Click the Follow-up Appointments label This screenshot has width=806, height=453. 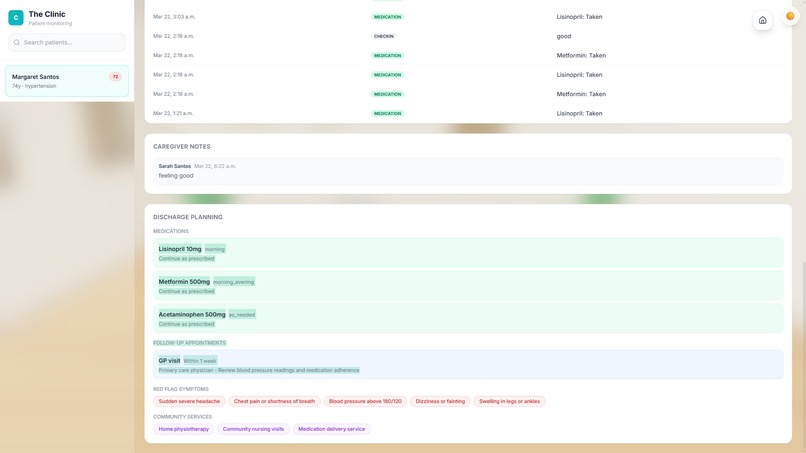pos(189,343)
